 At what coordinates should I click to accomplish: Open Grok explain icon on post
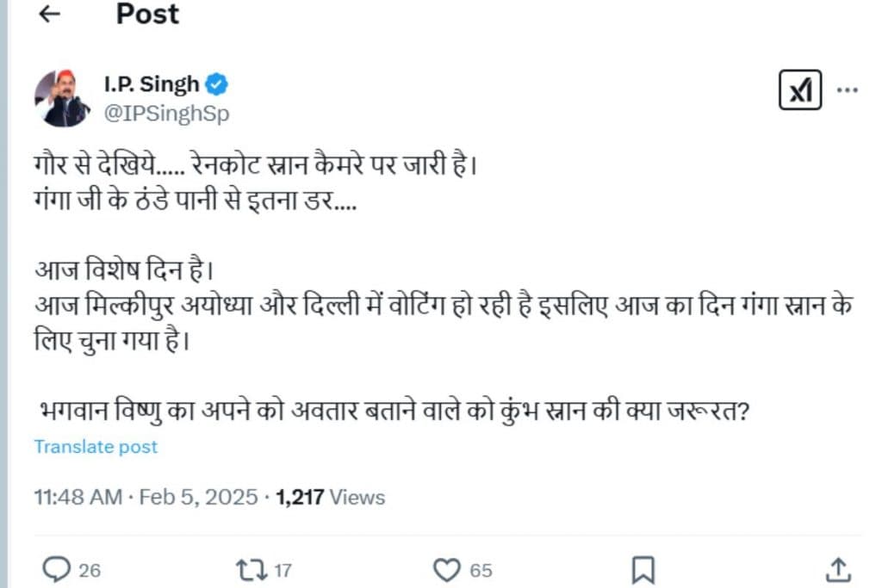click(x=800, y=90)
